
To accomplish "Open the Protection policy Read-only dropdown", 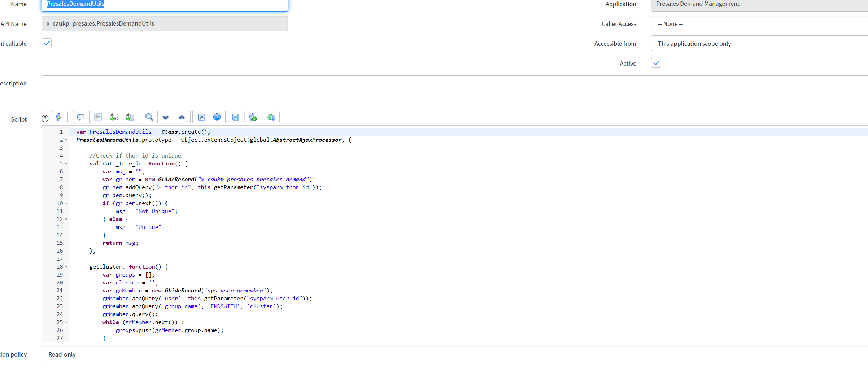I will (455, 354).
